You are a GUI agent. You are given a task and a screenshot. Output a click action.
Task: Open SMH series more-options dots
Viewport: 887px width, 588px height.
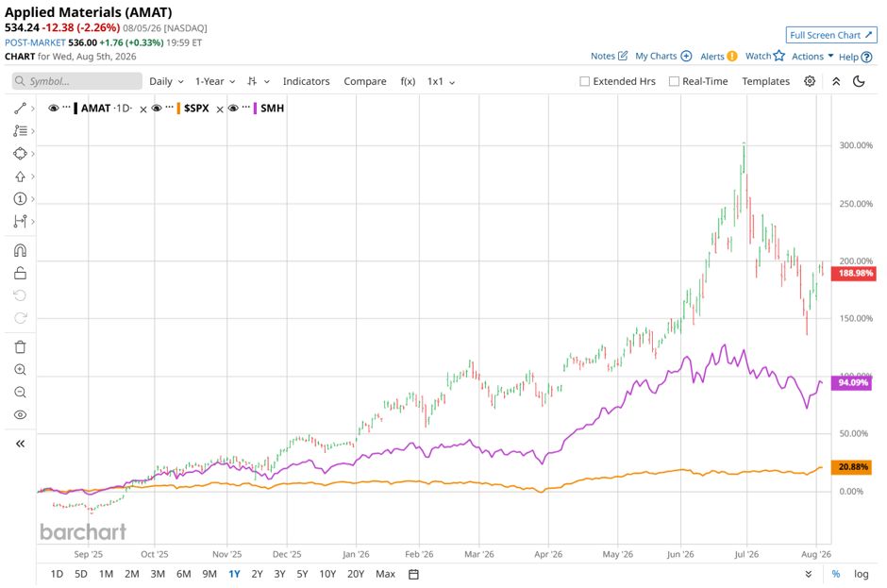click(246, 107)
